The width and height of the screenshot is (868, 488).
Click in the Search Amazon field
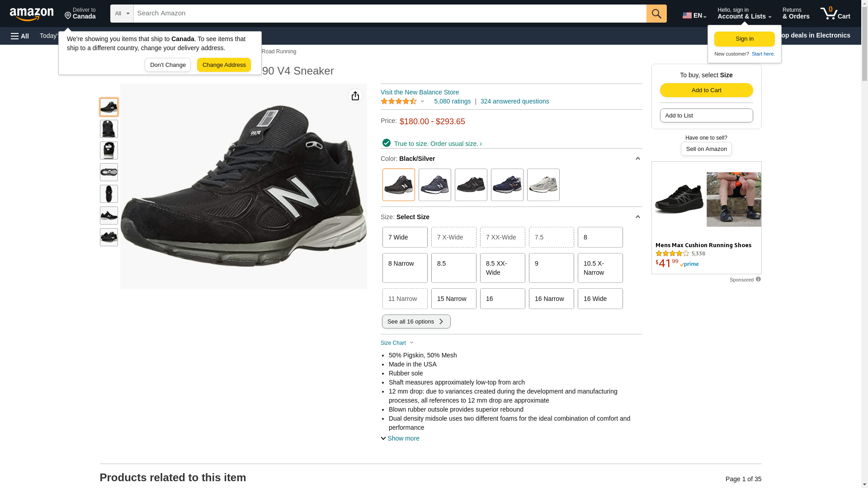tap(389, 14)
